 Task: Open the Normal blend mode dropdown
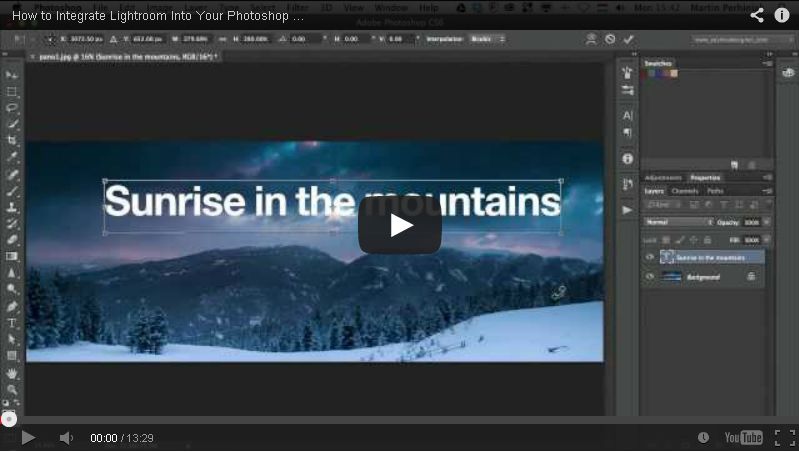(x=679, y=222)
